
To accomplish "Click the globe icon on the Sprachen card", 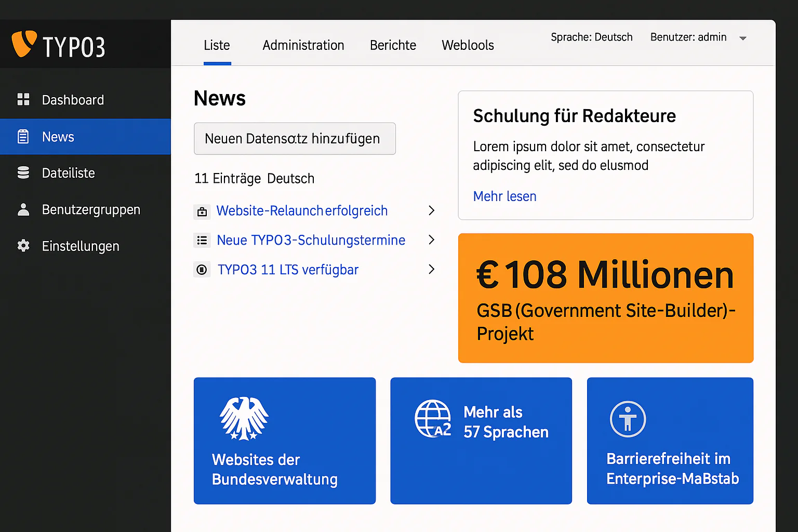I will coord(432,419).
